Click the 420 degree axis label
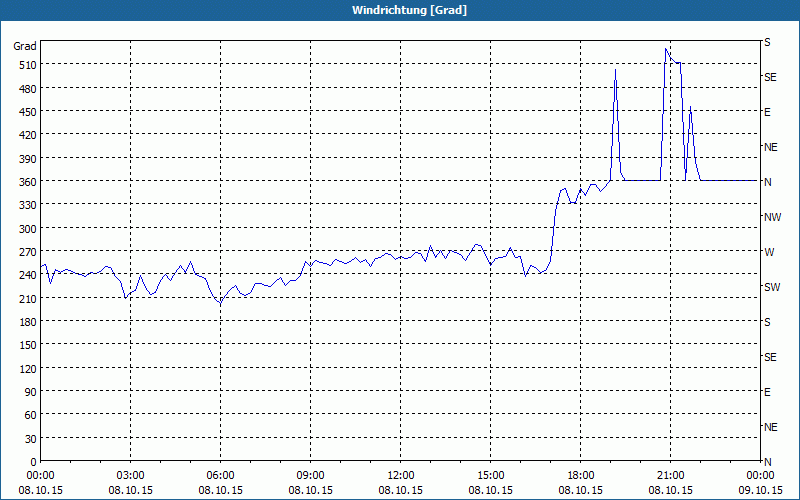The image size is (800, 500). [x=28, y=135]
